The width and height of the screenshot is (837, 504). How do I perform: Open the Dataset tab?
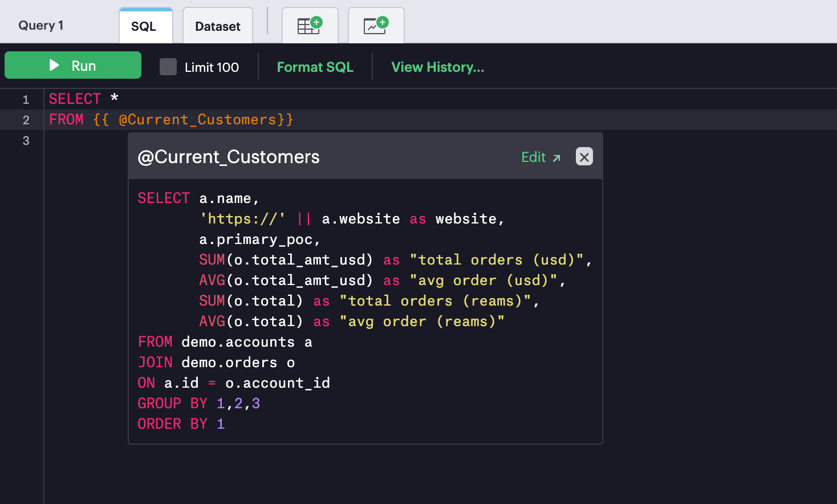218,26
